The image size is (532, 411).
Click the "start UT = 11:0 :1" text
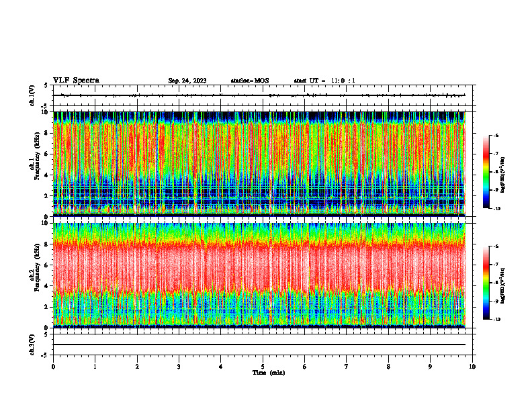tap(324, 81)
